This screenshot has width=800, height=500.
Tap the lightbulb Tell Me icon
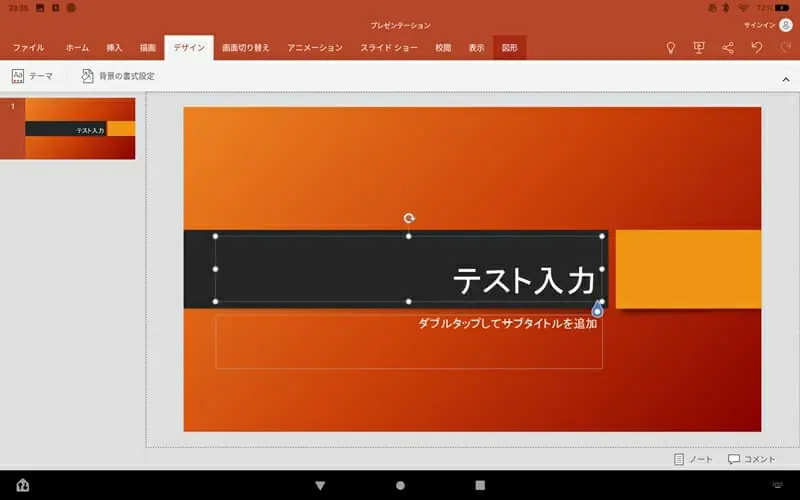click(x=671, y=47)
